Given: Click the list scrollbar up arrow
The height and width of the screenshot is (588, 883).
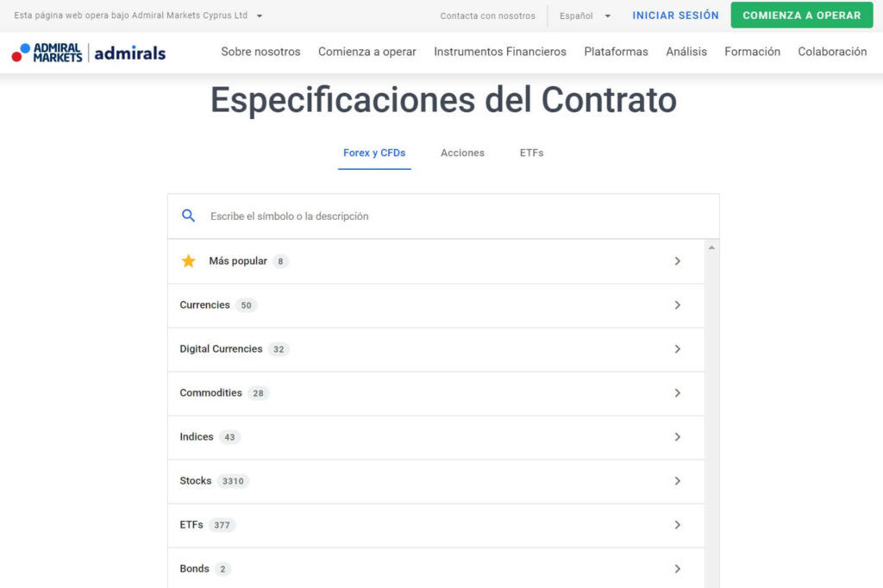Looking at the screenshot, I should (x=711, y=247).
